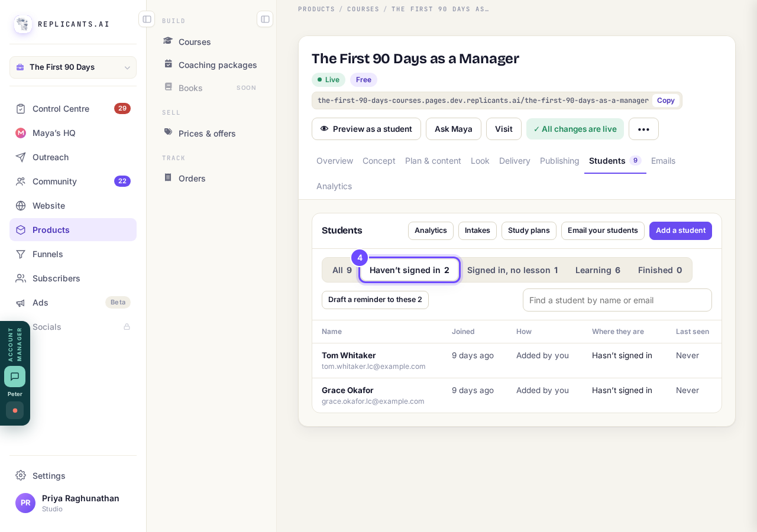Click the Prices & offers tag icon
This screenshot has width=757, height=532.
[168, 132]
